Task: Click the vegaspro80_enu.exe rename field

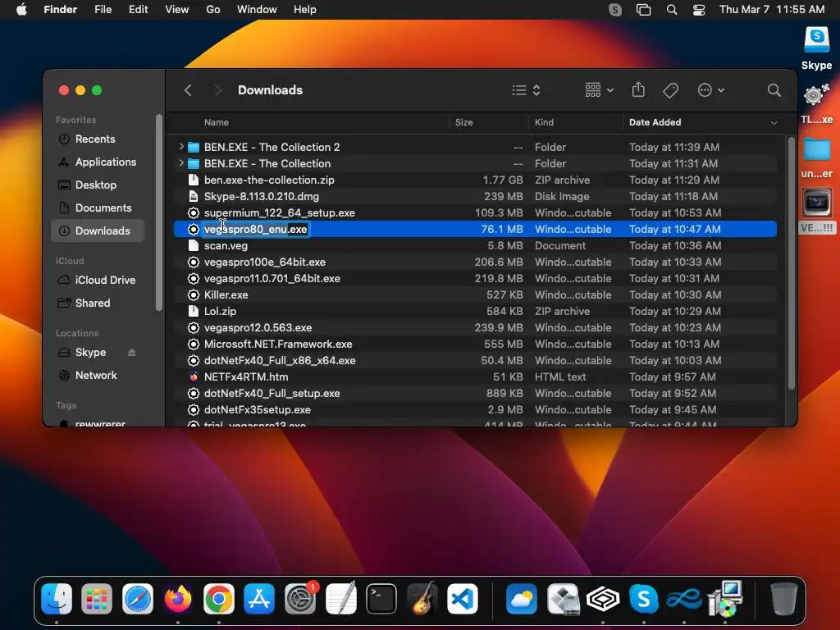Action: 256,230
